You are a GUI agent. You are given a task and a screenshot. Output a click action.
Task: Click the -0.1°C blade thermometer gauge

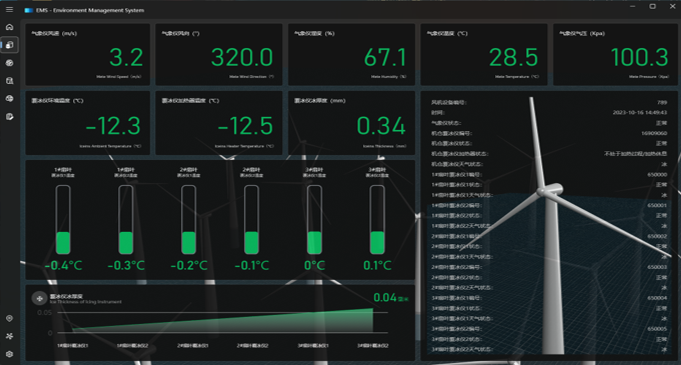[251, 220]
